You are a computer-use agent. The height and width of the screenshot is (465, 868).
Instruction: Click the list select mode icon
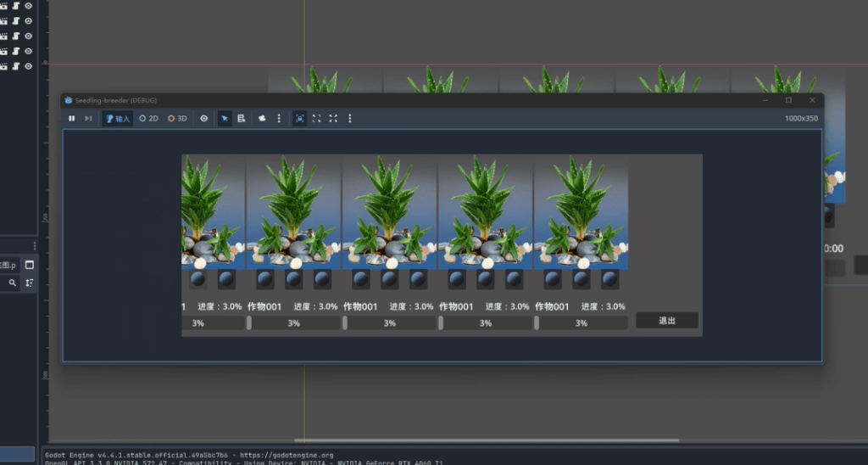tap(242, 119)
